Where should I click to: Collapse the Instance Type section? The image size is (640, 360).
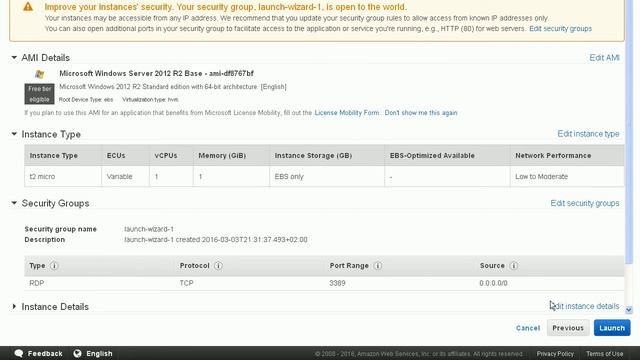pyautogui.click(x=14, y=134)
